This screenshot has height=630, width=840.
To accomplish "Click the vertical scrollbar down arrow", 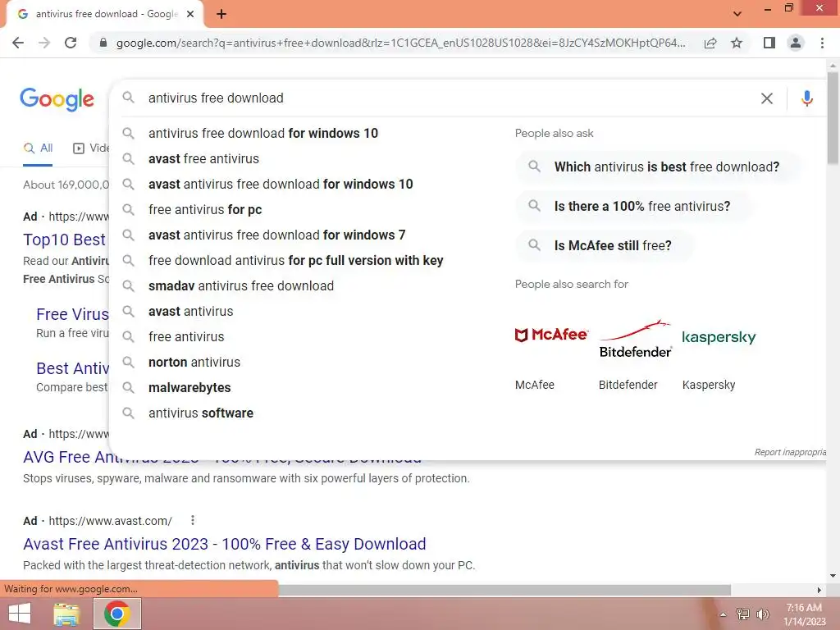I will point(833,577).
